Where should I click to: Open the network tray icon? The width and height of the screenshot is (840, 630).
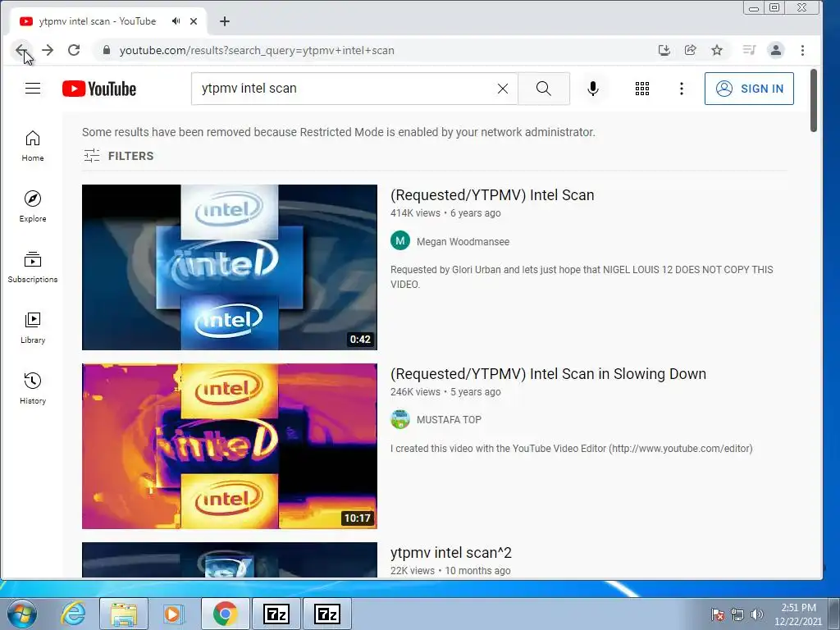pos(737,614)
